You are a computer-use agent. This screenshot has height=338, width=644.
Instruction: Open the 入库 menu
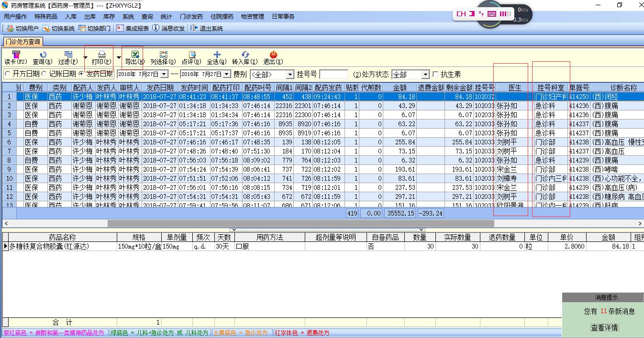pos(71,17)
